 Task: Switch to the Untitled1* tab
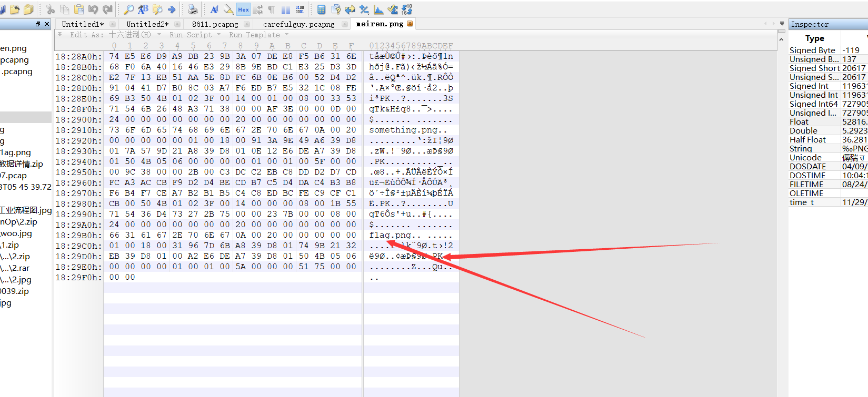click(x=83, y=24)
